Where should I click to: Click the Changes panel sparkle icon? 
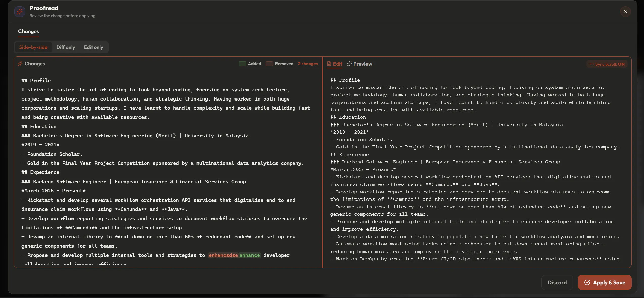[x=20, y=64]
